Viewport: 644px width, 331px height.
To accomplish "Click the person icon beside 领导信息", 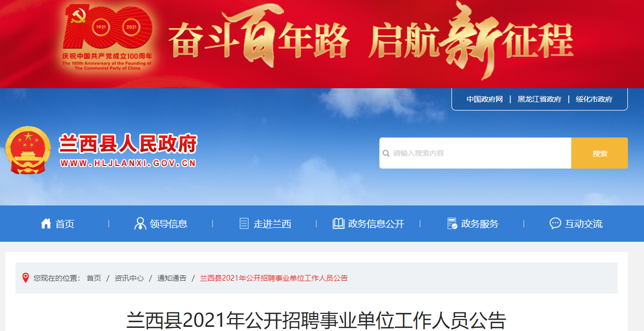I will [x=140, y=224].
